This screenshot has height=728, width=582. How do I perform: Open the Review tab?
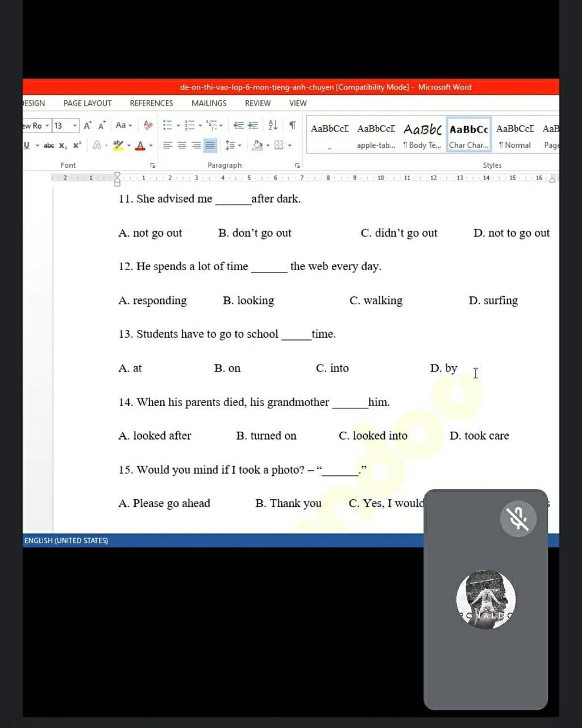click(x=257, y=103)
